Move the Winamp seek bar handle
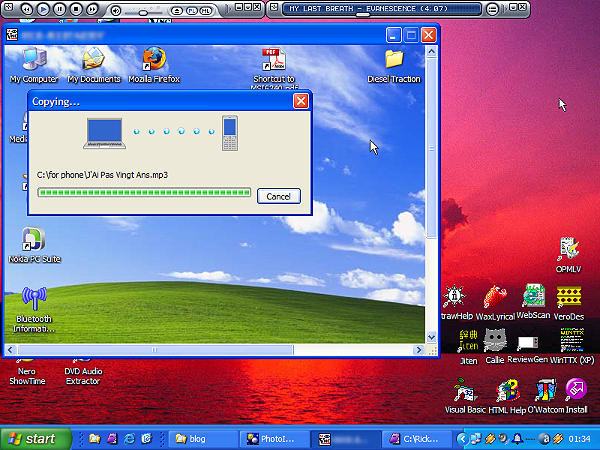600x450 pixels. 363,15
